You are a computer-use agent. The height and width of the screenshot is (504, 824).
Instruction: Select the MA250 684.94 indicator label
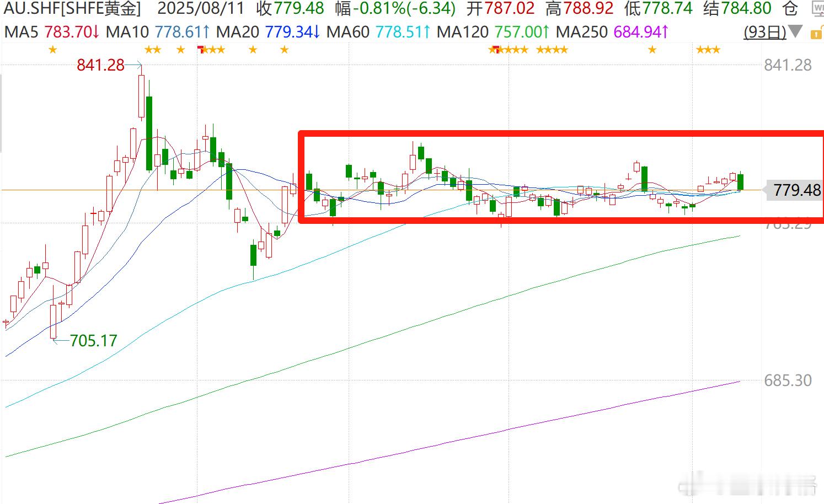(x=612, y=32)
